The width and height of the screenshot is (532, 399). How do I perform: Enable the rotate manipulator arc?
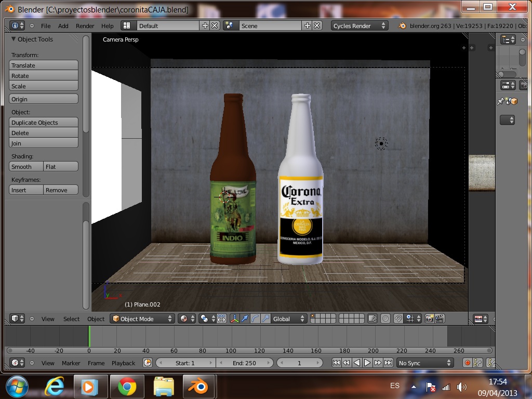point(255,318)
